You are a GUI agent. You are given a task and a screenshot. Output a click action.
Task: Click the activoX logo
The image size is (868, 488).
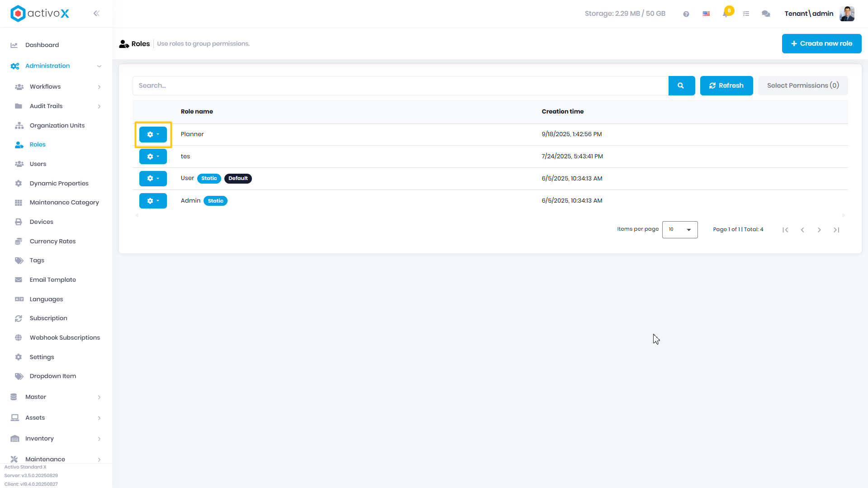tap(40, 14)
